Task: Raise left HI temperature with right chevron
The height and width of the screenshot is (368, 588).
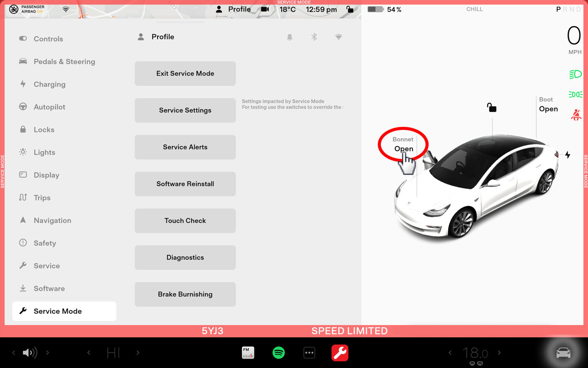Action: tap(138, 352)
